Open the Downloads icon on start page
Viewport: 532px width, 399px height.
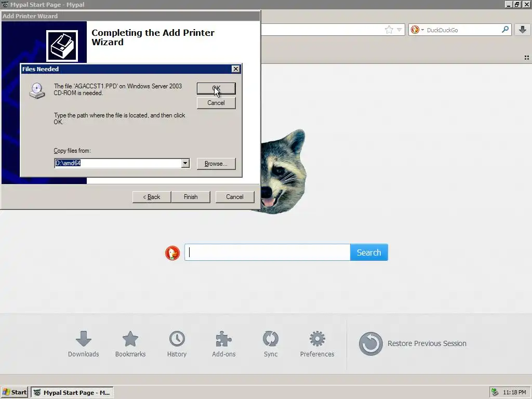[84, 339]
